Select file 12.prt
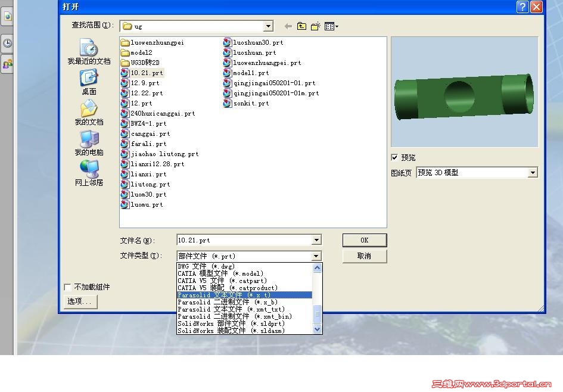This screenshot has width=563, height=392. point(137,104)
